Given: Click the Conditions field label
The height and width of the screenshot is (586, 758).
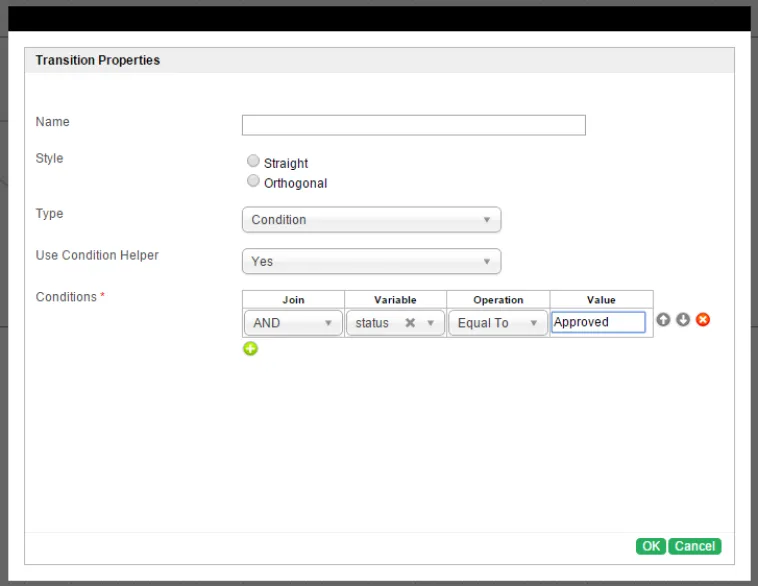Looking at the screenshot, I should (66, 297).
